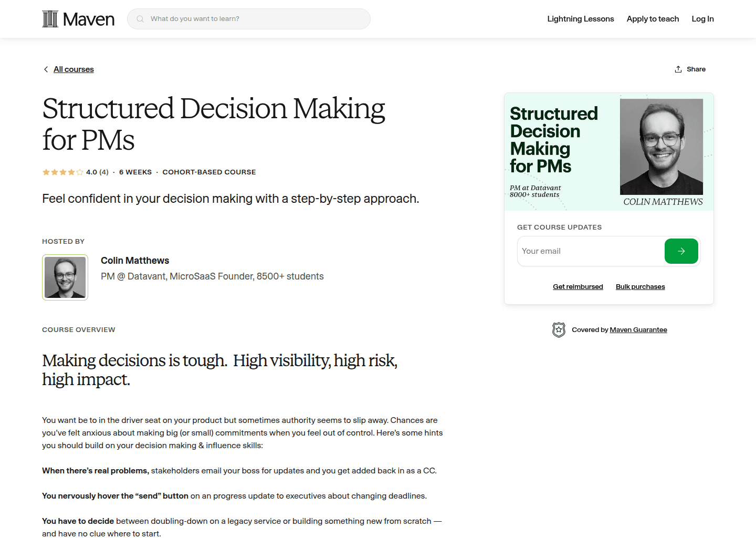
Task: Click the Share button
Action: 697,69
